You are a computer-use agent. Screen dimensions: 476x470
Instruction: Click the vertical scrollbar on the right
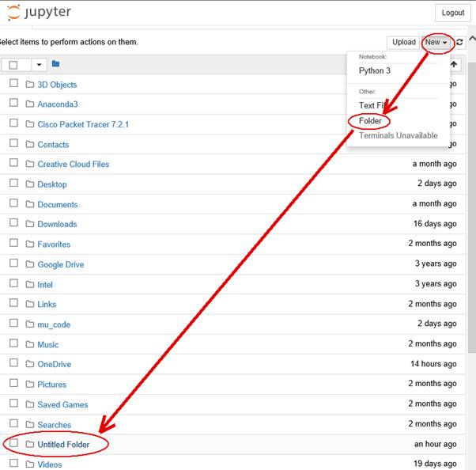pyautogui.click(x=471, y=237)
